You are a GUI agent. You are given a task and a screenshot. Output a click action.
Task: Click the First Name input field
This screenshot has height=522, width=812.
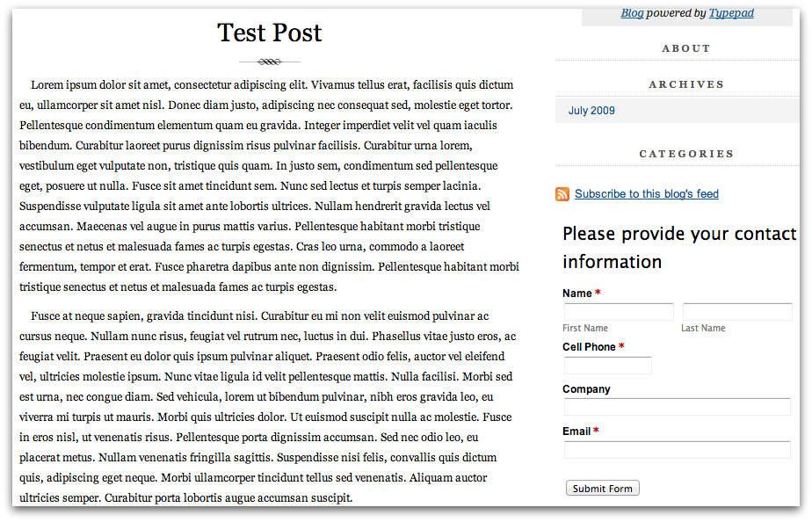[618, 311]
